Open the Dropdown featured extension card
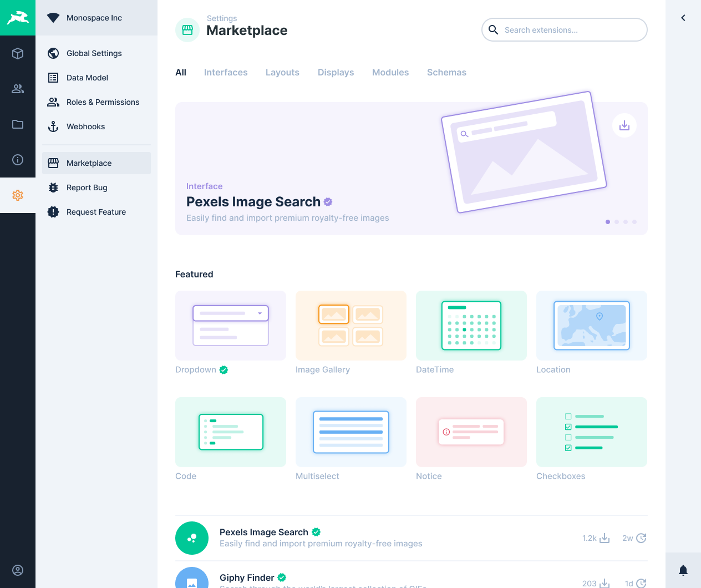The image size is (701, 588). tap(231, 326)
